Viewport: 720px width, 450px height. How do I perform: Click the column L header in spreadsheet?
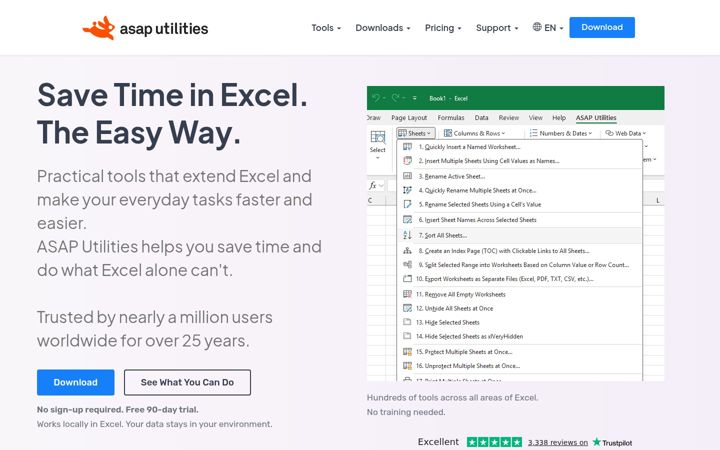pyautogui.click(x=658, y=200)
